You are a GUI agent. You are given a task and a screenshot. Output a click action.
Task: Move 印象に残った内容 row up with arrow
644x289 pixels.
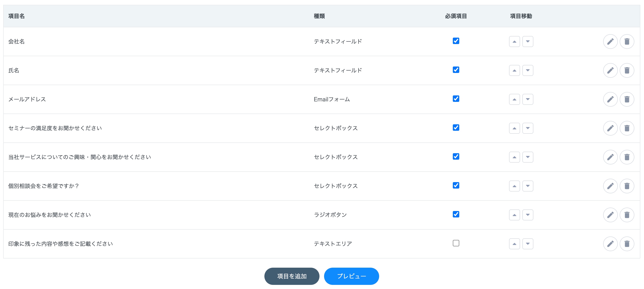coord(514,244)
